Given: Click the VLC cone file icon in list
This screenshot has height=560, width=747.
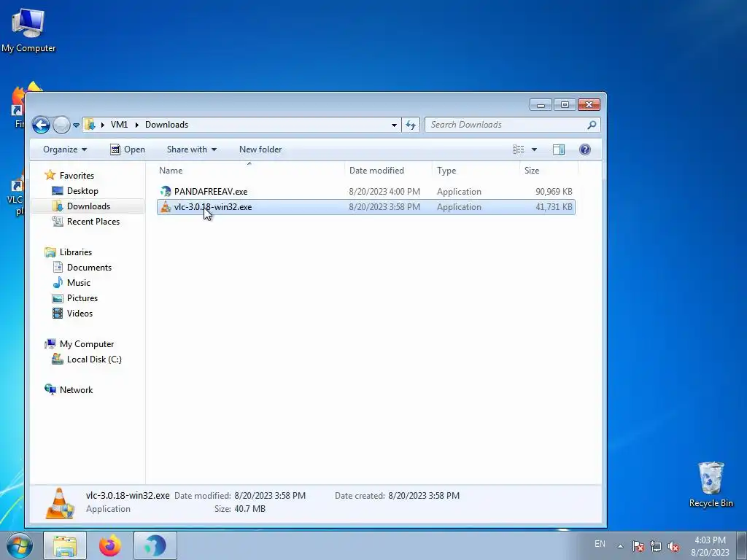Looking at the screenshot, I should click(166, 206).
